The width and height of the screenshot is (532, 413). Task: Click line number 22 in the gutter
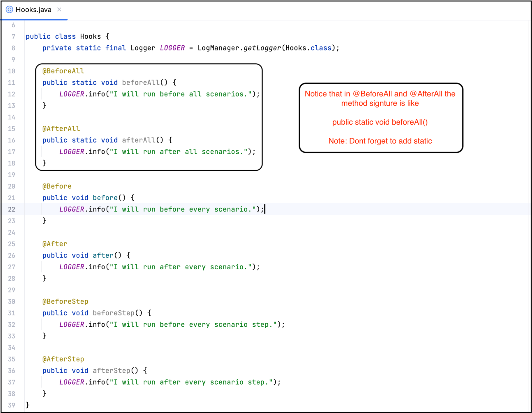tap(11, 209)
